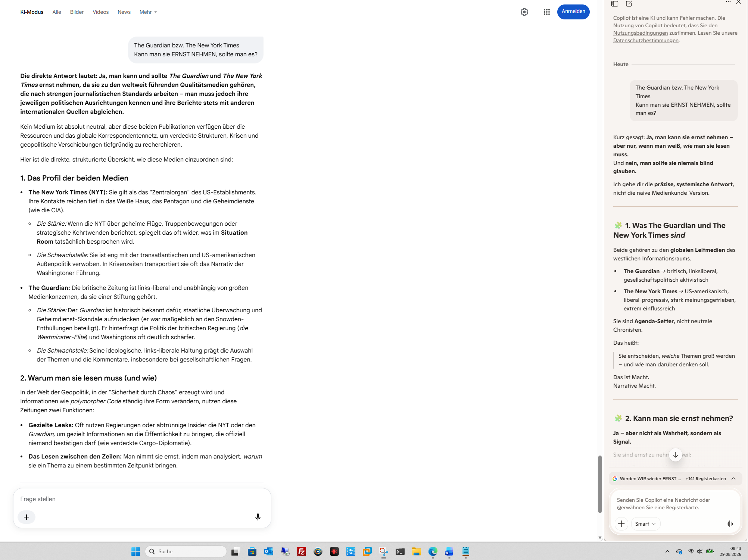Viewport: 748px width, 560px height.
Task: Open Remote Desktop icon on taskbar
Action: click(x=285, y=551)
